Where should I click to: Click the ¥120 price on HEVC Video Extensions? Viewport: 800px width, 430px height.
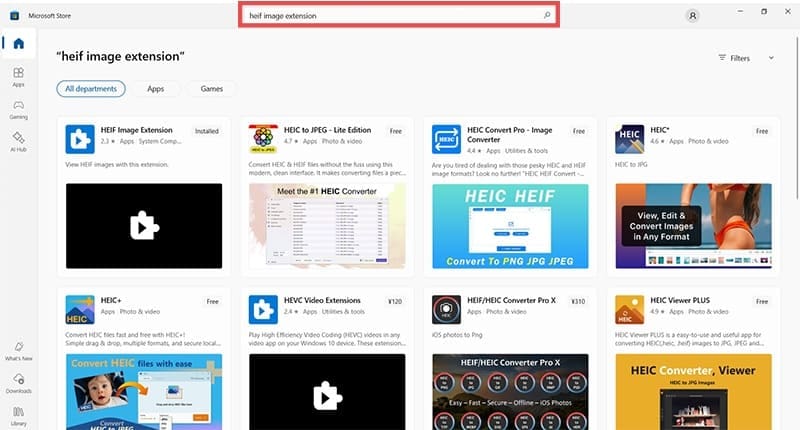coord(395,301)
